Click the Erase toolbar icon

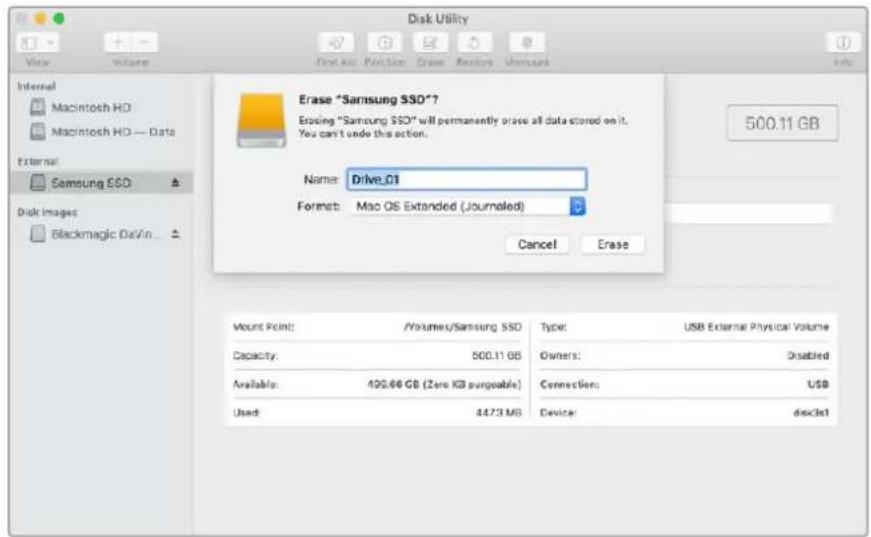pyautogui.click(x=431, y=42)
